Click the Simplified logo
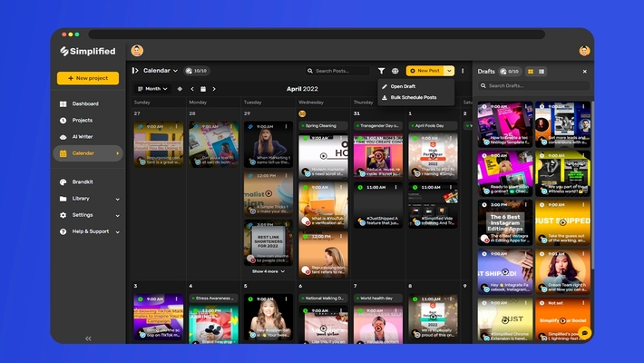Image resolution: width=644 pixels, height=363 pixels. (88, 51)
